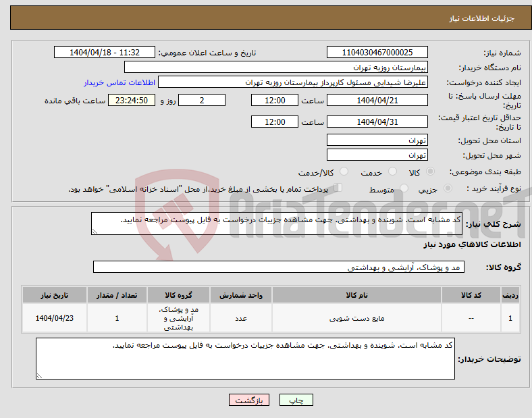The width and height of the screenshot is (532, 418).
Task: Click the شماره نیاز field 1104030467000025
Action: [x=377, y=53]
